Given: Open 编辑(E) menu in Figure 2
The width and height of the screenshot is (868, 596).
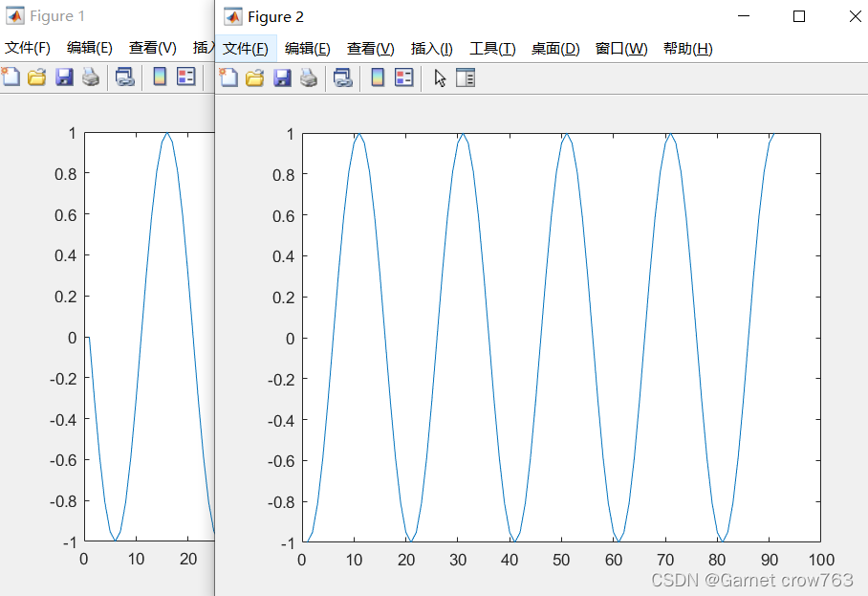Looking at the screenshot, I should pyautogui.click(x=307, y=49).
